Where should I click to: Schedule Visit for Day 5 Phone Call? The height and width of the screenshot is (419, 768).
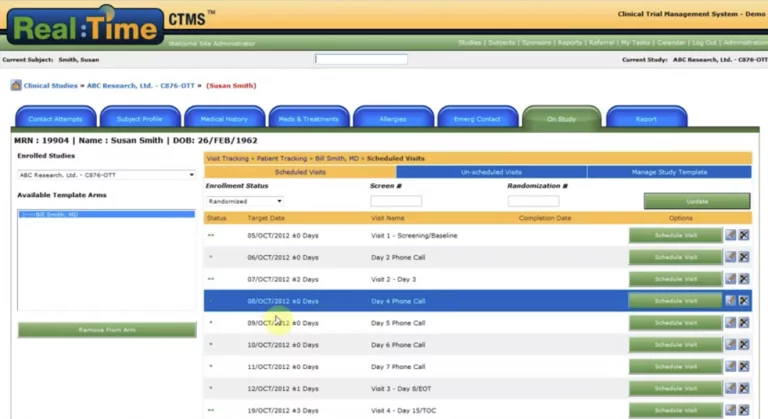(x=675, y=322)
